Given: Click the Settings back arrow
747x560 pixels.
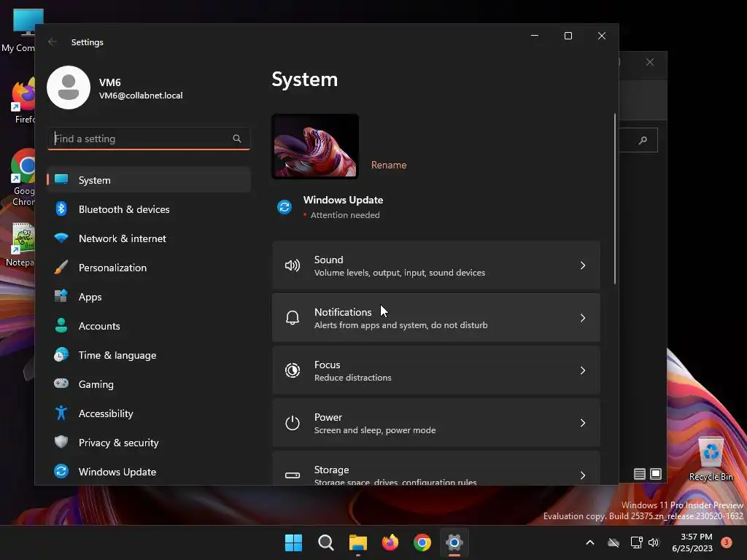Looking at the screenshot, I should 53,42.
